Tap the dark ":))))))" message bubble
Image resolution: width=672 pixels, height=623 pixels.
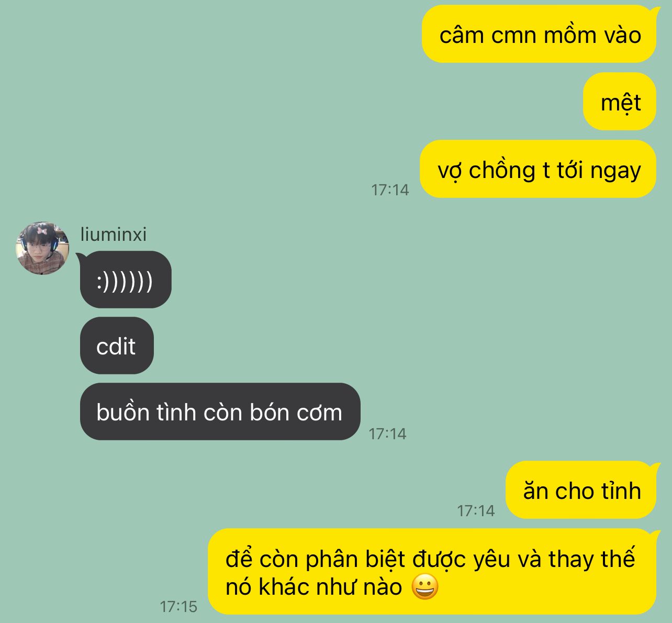(126, 280)
